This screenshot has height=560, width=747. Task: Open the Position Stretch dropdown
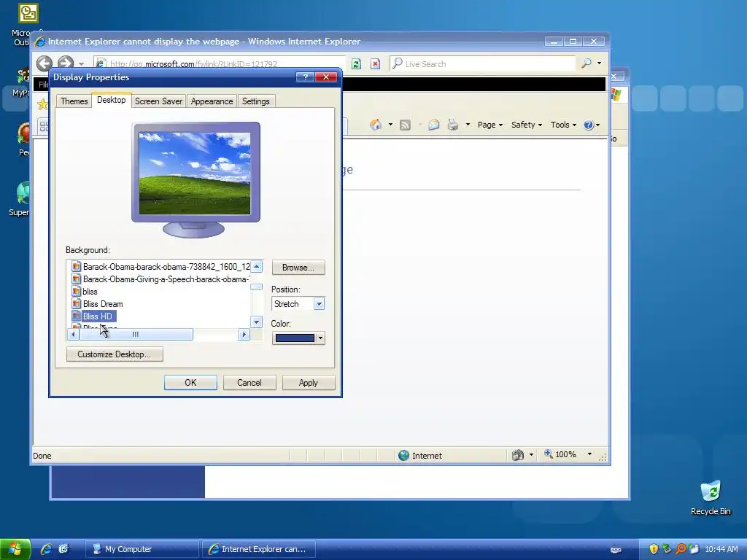click(320, 304)
